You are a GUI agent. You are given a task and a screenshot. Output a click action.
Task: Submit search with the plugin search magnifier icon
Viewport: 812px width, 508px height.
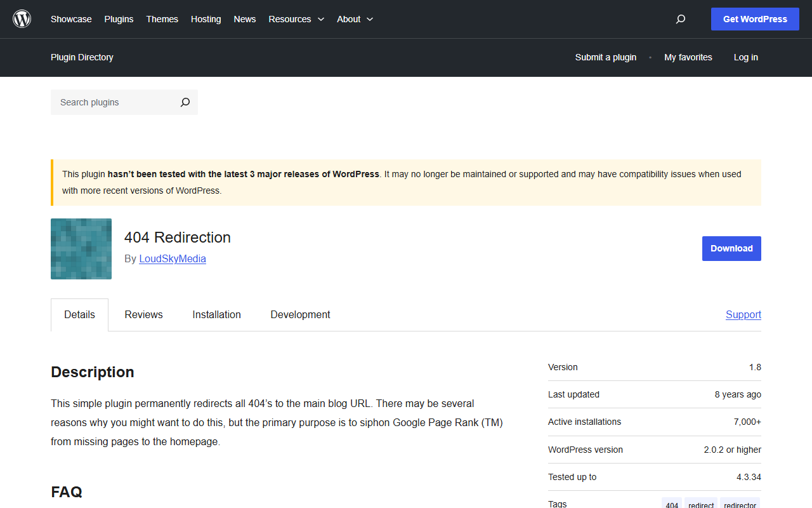185,102
